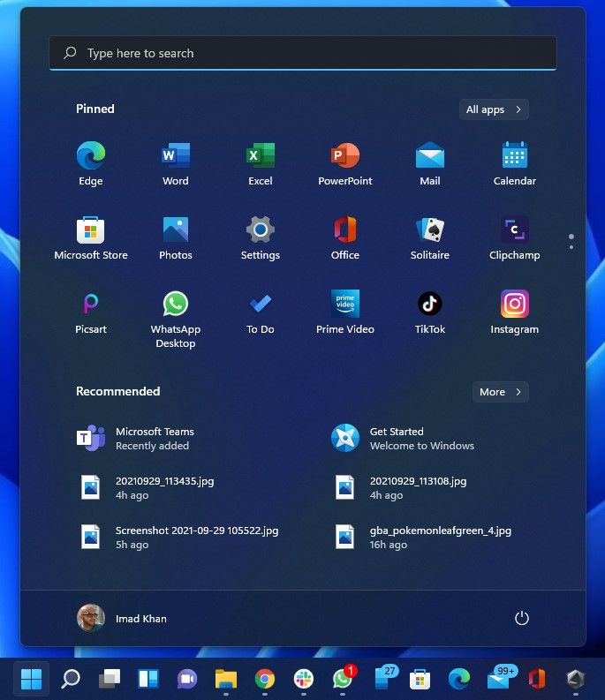Viewport: 605px width, 700px height.
Task: Open Widgets from the taskbar
Action: click(147, 679)
